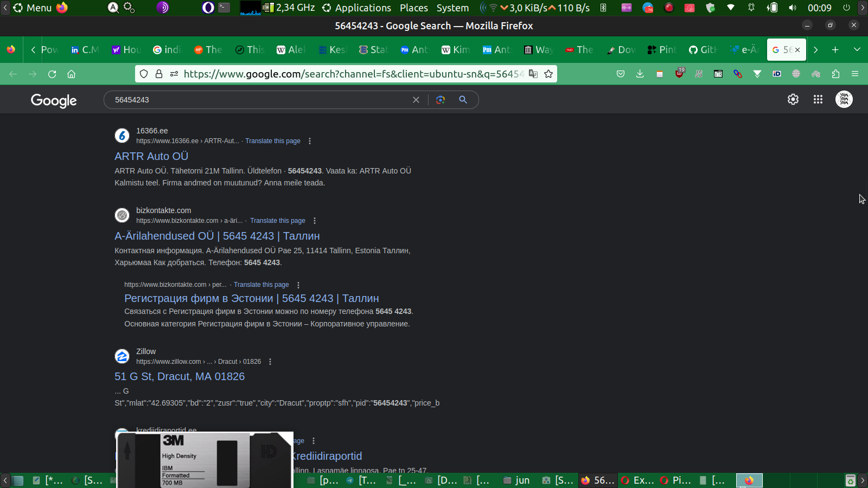Open the Google account avatar menu
Viewport: 868px width, 488px height.
point(844,99)
